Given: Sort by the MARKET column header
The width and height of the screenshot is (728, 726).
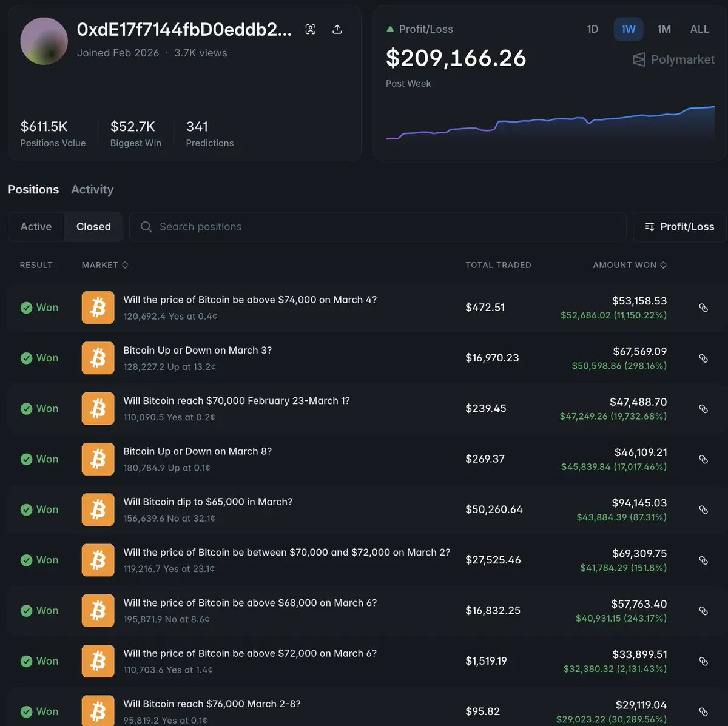Looking at the screenshot, I should (105, 265).
